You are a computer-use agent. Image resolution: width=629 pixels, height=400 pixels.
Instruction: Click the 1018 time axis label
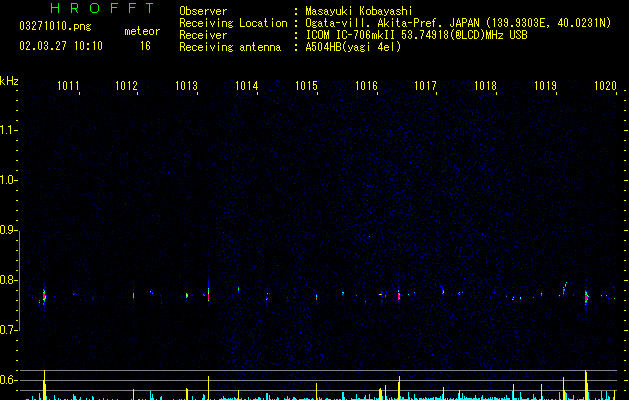tap(485, 86)
